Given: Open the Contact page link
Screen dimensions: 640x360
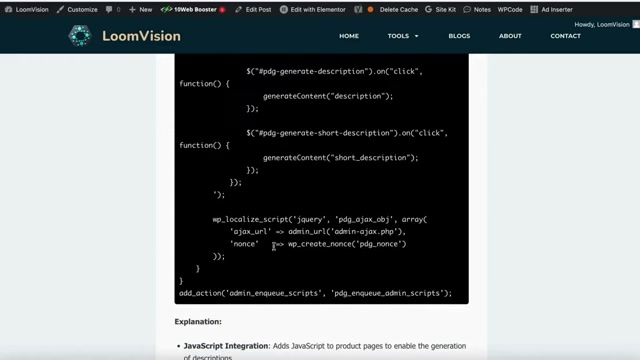Looking at the screenshot, I should pyautogui.click(x=565, y=36).
